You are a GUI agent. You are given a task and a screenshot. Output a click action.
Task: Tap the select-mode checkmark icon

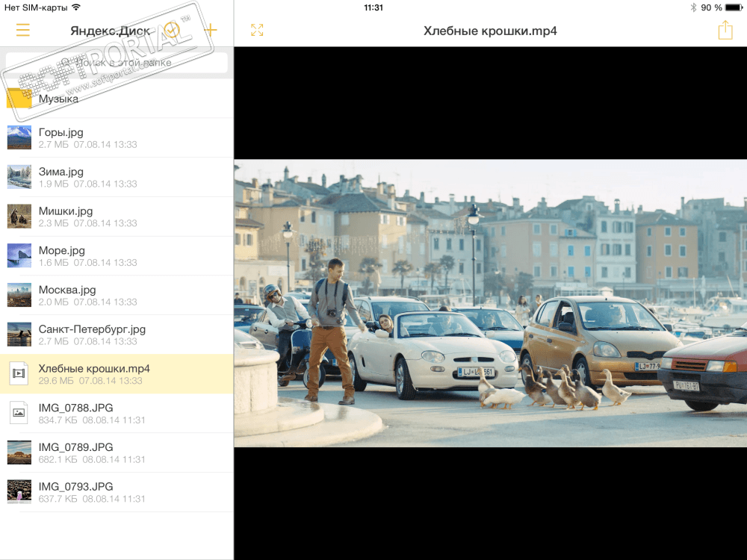click(x=172, y=30)
